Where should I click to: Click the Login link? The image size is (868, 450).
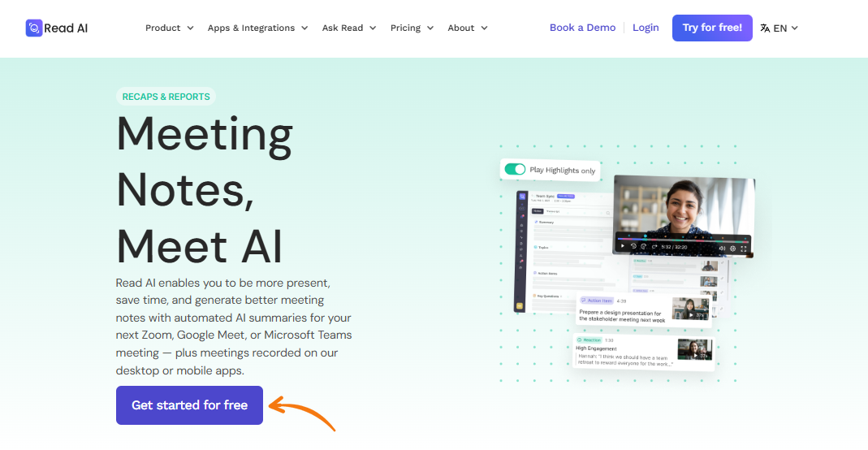[x=646, y=28]
